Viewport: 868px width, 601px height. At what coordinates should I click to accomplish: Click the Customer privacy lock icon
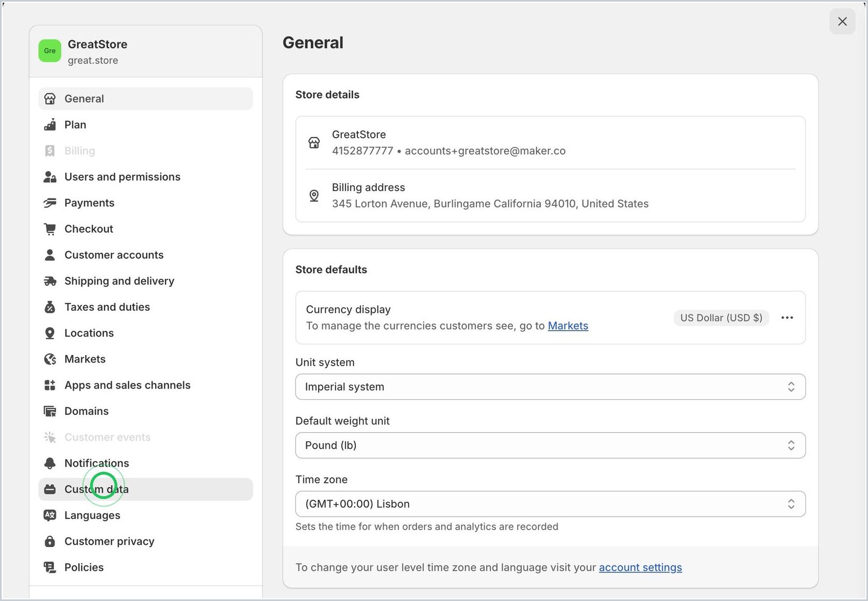tap(50, 541)
